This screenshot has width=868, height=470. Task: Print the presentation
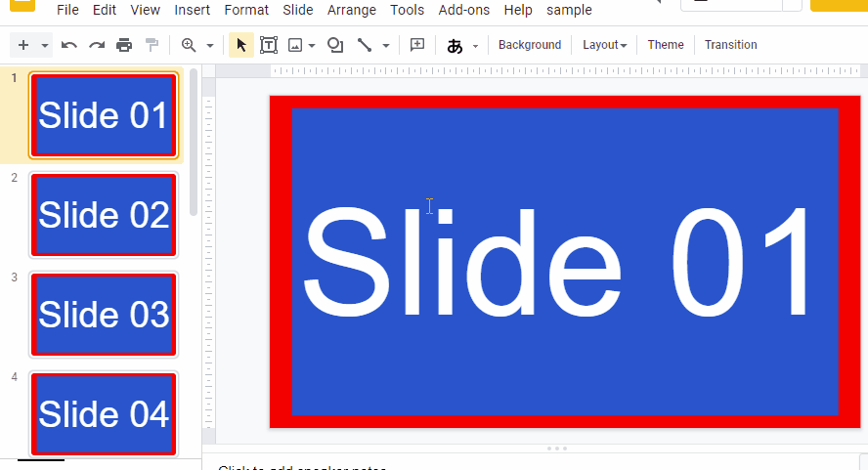pyautogui.click(x=124, y=45)
